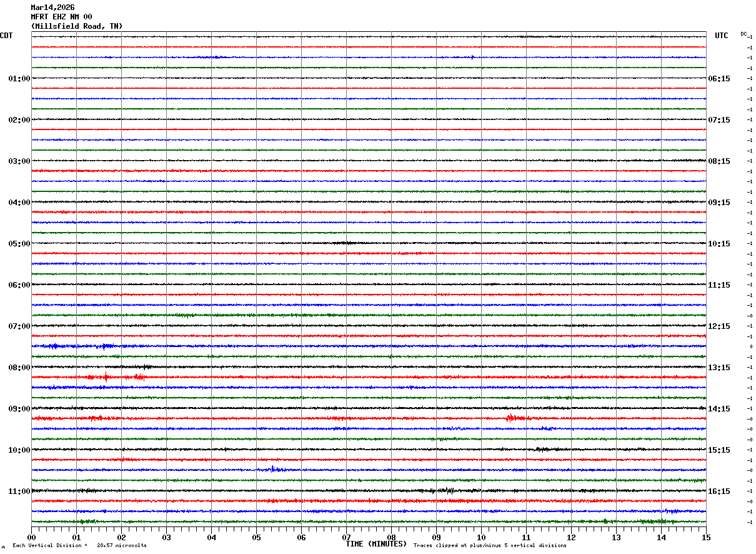This screenshot has width=756, height=554.
Task: Click minute 03 on the time axis
Action: (x=166, y=537)
